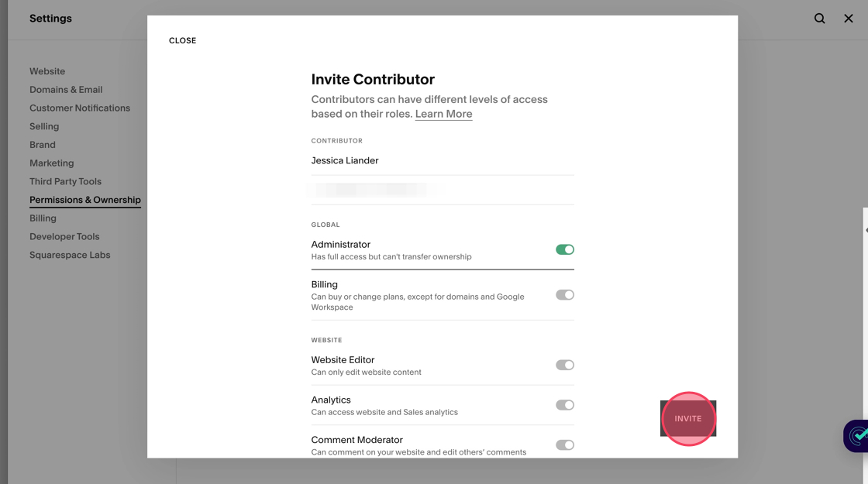Open Squarespace Labs in sidebar
Screen dimensions: 868x484
click(x=70, y=255)
